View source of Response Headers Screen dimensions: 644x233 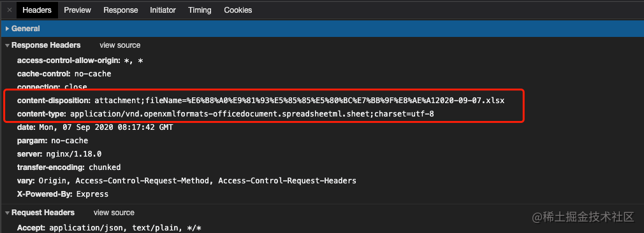[x=120, y=45]
